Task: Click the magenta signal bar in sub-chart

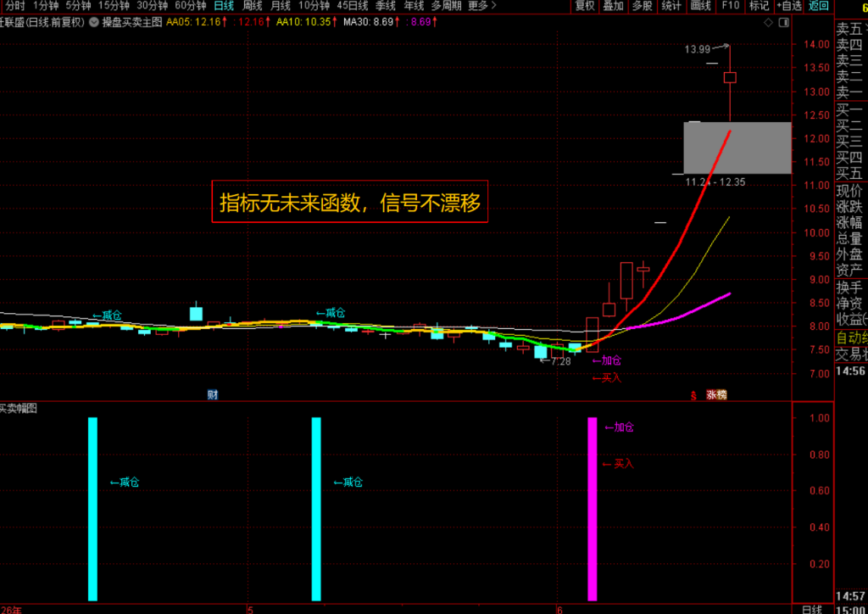Action: 593,509
